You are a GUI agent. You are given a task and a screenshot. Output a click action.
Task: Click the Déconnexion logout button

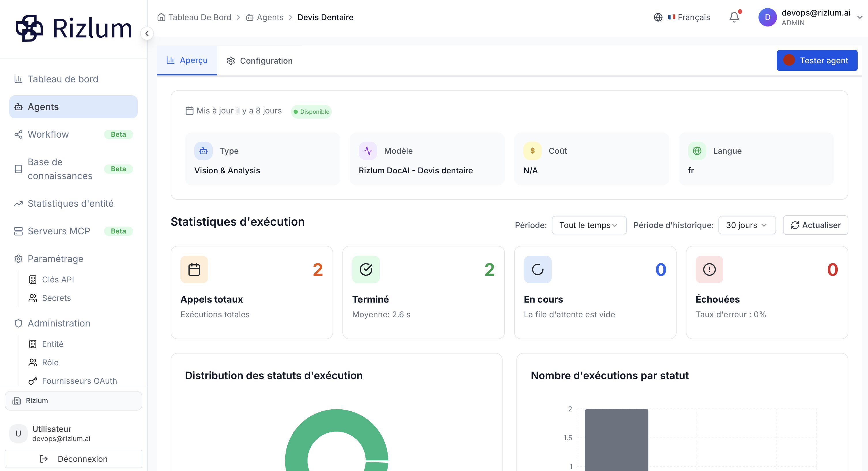73,459
